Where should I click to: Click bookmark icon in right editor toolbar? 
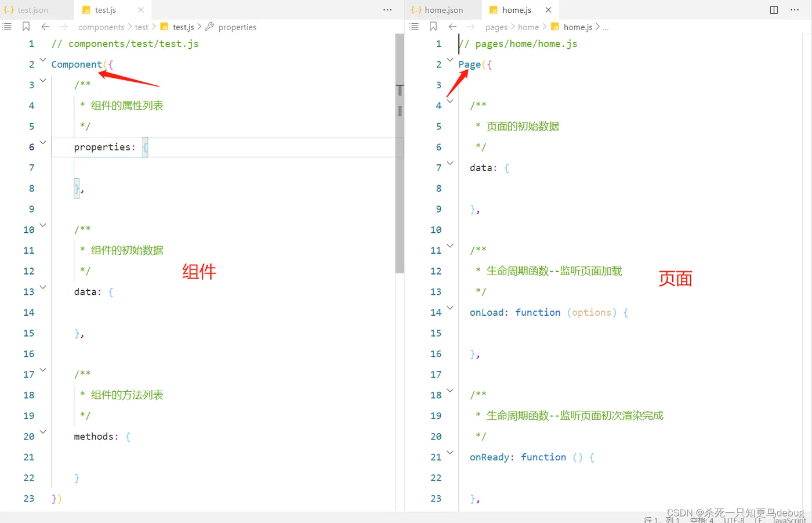click(433, 27)
